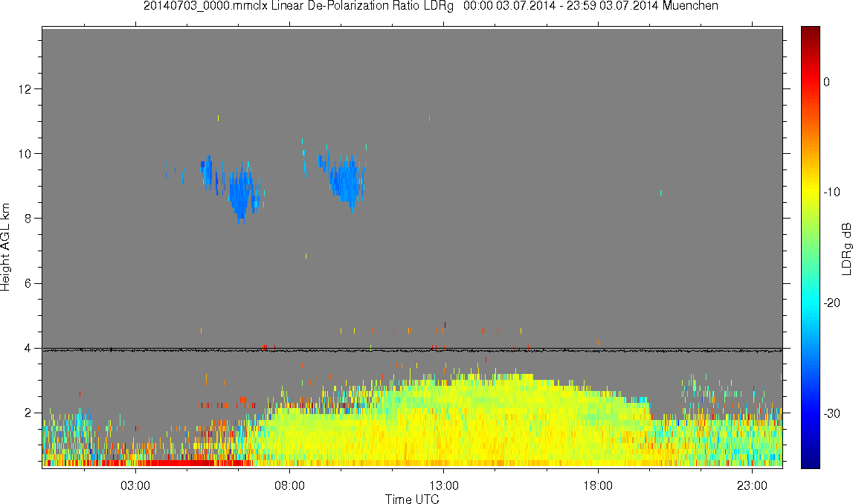
Task: Click the height tick label 12
Action: (25, 88)
